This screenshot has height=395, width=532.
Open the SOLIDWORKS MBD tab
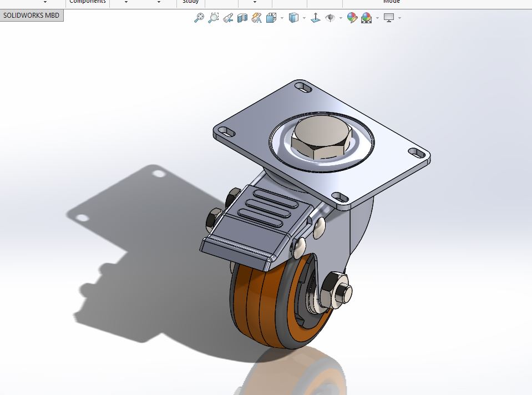tap(31, 16)
